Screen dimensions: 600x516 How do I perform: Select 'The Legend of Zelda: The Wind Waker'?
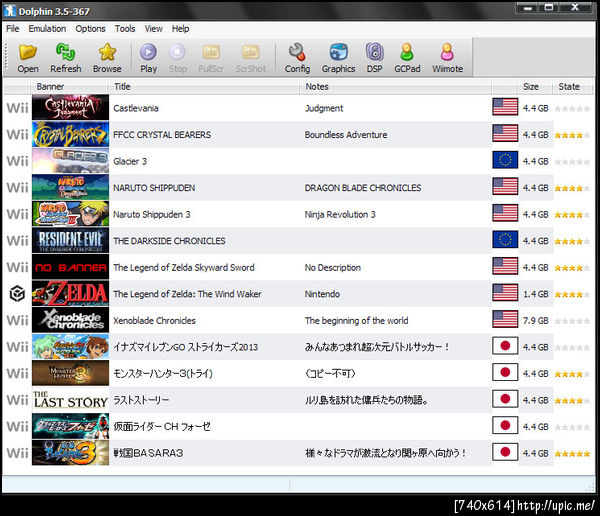tap(187, 294)
